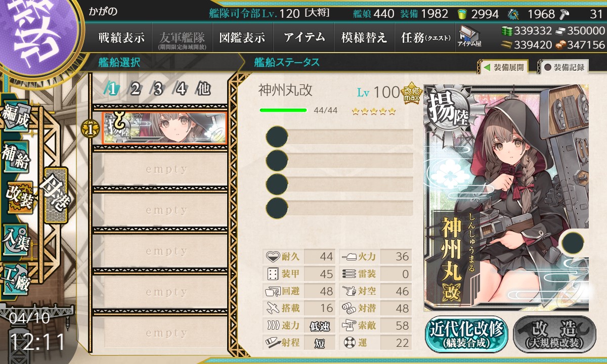Expand the 装備展開 equipment deployment panel

click(x=503, y=67)
